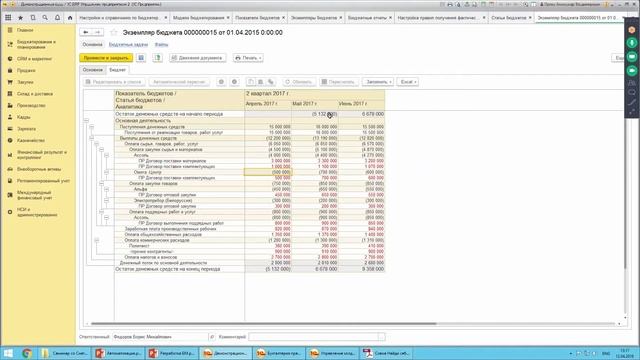Open the Excel dropdown
Image resolution: width=640 pixels, height=360 pixels.
(x=408, y=82)
